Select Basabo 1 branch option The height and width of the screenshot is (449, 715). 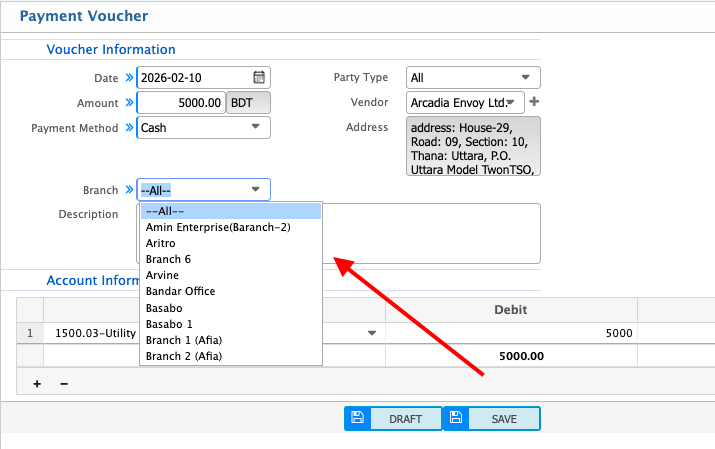[x=168, y=323]
